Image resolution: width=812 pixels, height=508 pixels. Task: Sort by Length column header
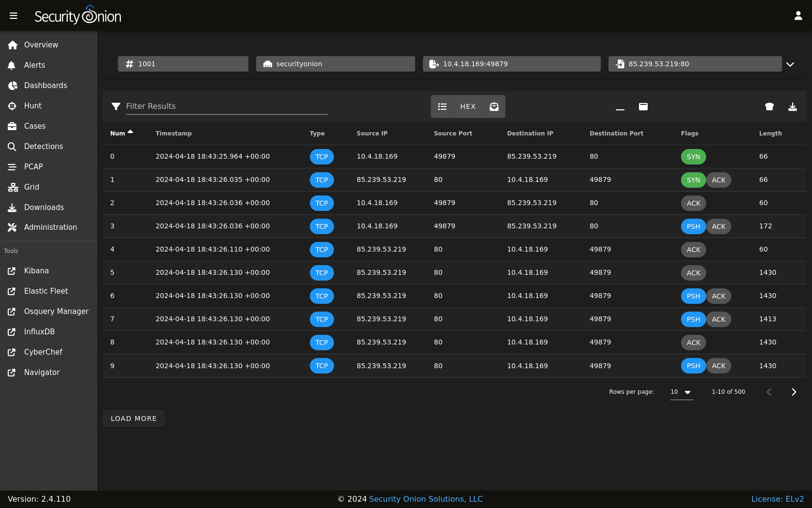click(x=770, y=134)
